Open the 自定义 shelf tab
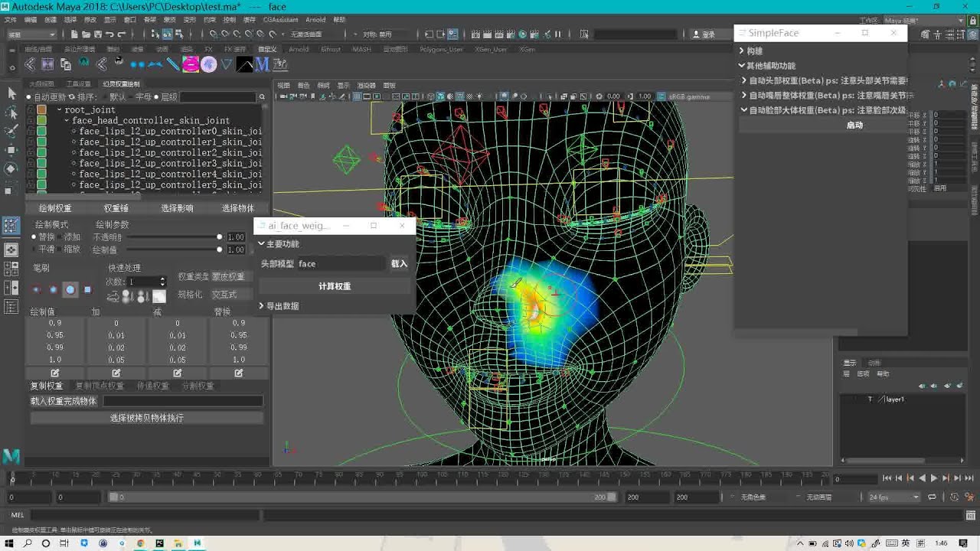This screenshot has width=980, height=551. tap(267, 49)
